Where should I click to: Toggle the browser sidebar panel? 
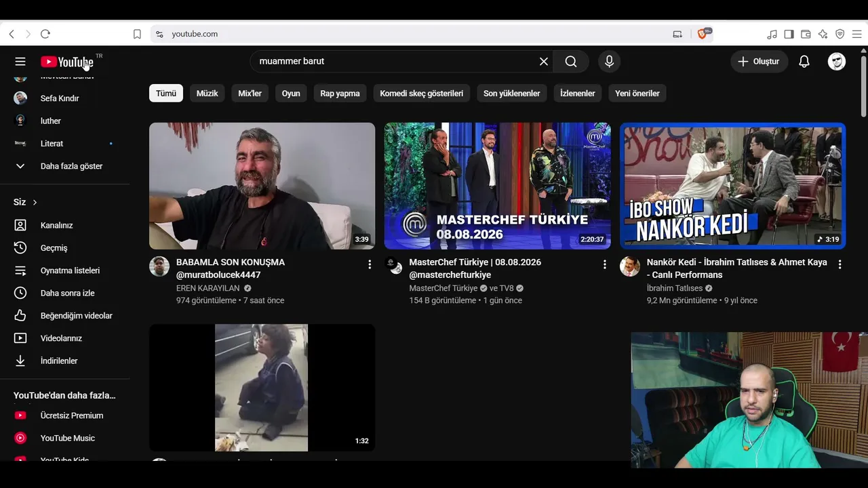click(789, 34)
